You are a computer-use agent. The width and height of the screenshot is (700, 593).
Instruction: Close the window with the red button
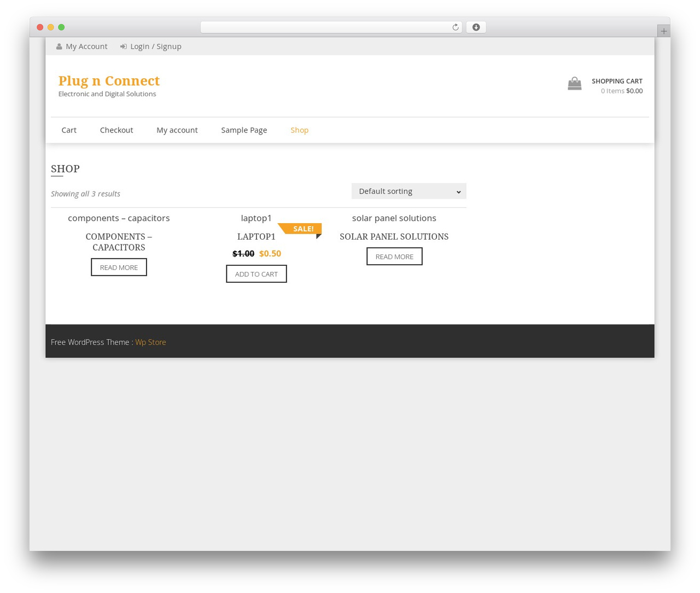pyautogui.click(x=40, y=27)
